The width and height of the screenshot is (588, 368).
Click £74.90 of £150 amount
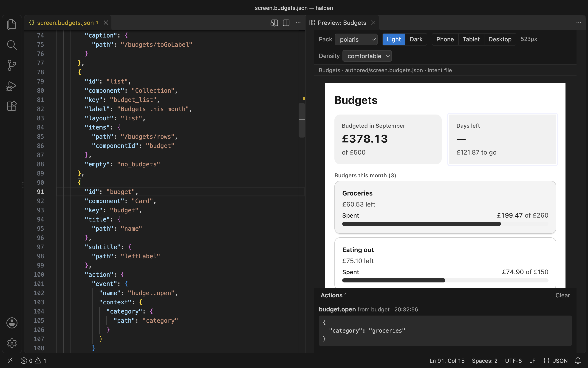pyautogui.click(x=525, y=272)
